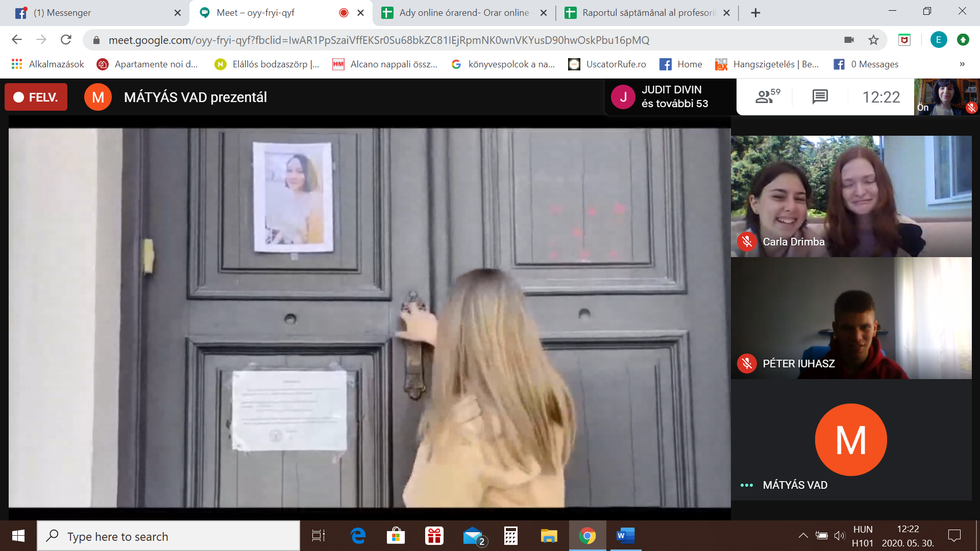Open the UscatorRufe.ro bookmark
This screenshot has width=980, height=551.
point(607,64)
